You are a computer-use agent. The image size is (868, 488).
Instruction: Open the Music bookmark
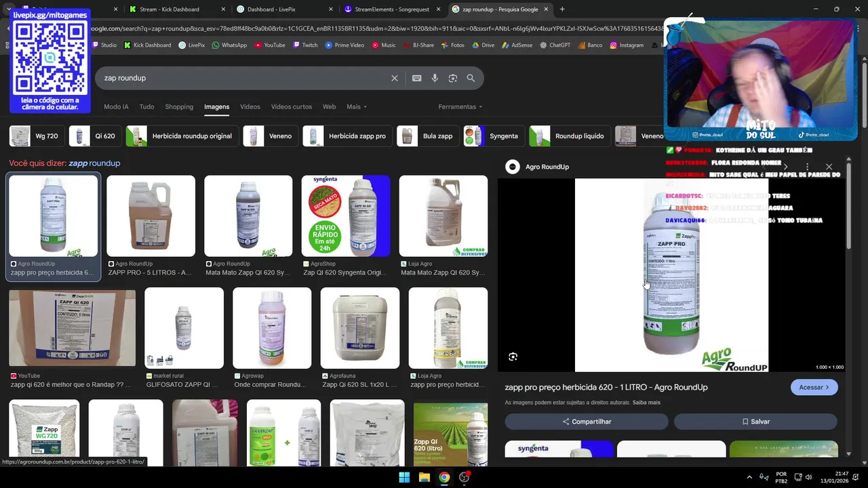[384, 45]
